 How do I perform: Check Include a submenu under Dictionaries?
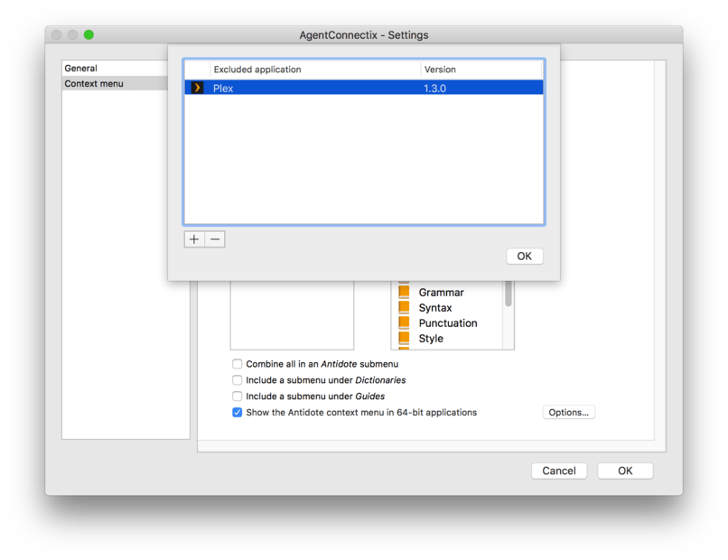click(x=238, y=380)
